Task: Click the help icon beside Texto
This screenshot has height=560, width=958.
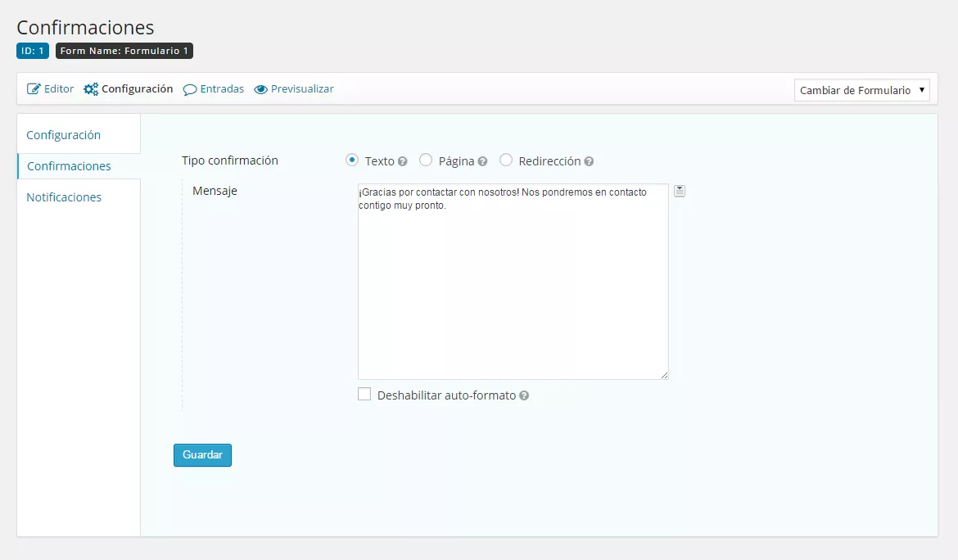Action: click(402, 162)
